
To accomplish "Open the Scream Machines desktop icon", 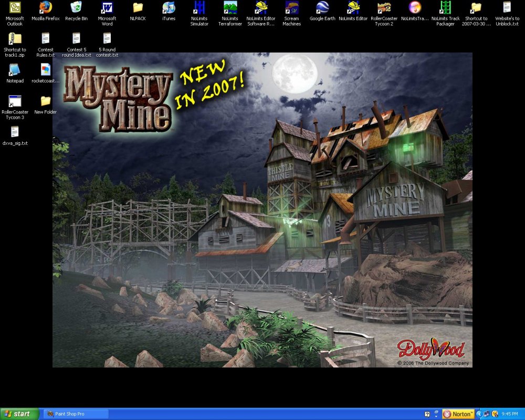I will 291,8.
